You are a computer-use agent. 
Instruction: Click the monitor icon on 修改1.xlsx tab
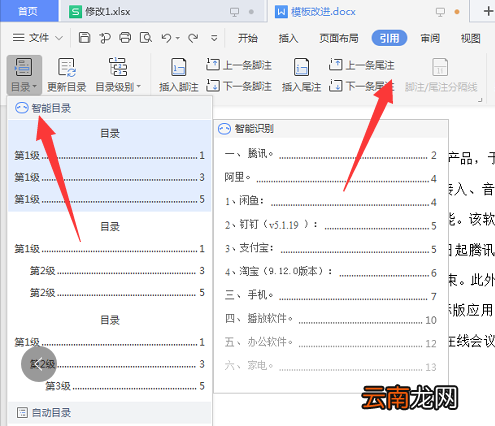[234, 12]
